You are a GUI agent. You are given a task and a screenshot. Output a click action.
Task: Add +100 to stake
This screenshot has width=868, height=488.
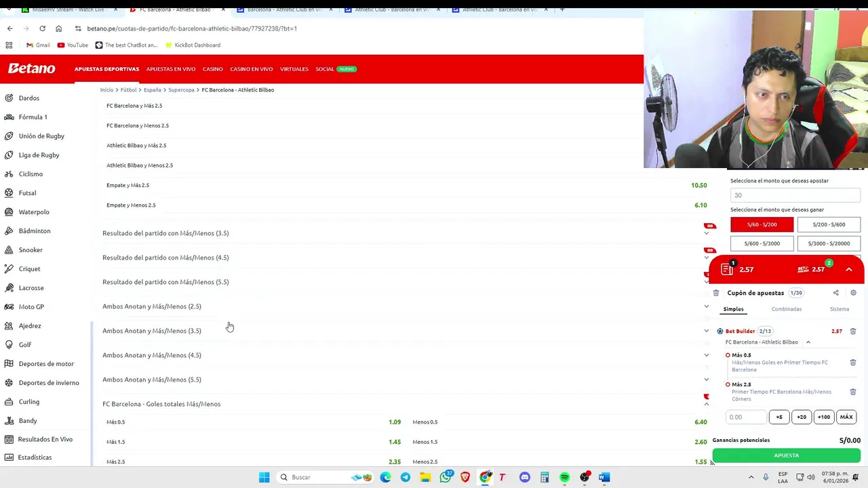[823, 417]
